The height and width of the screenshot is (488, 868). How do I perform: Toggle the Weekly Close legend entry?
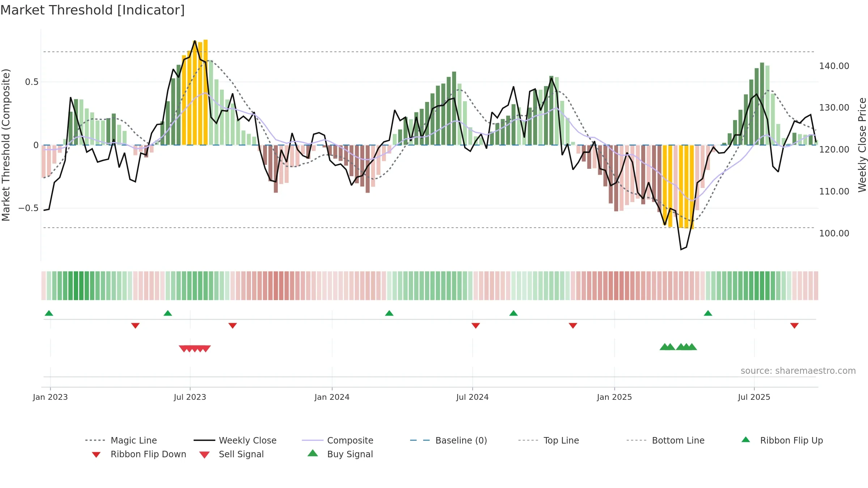[x=235, y=440]
